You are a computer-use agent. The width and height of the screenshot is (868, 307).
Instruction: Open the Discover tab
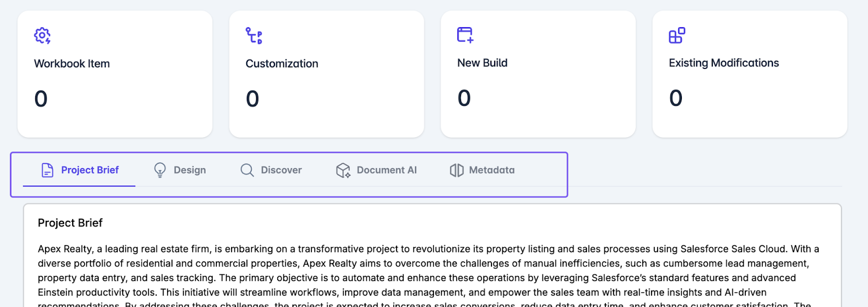tap(271, 170)
